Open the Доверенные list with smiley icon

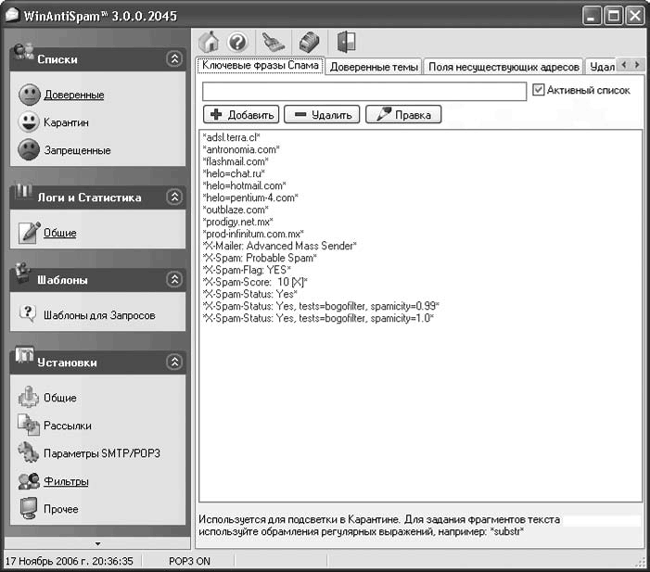click(x=29, y=95)
